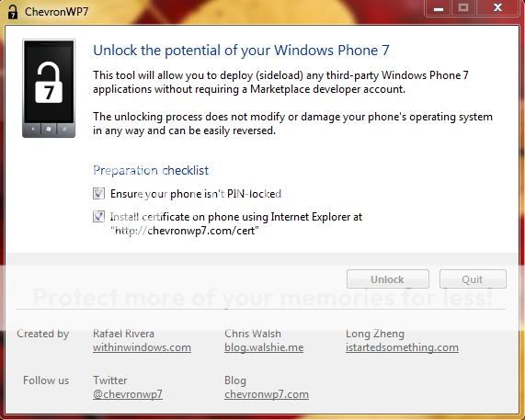Screen dimensions: 525x420
Task: Click the disabled maximize window button
Action: [463, 8]
